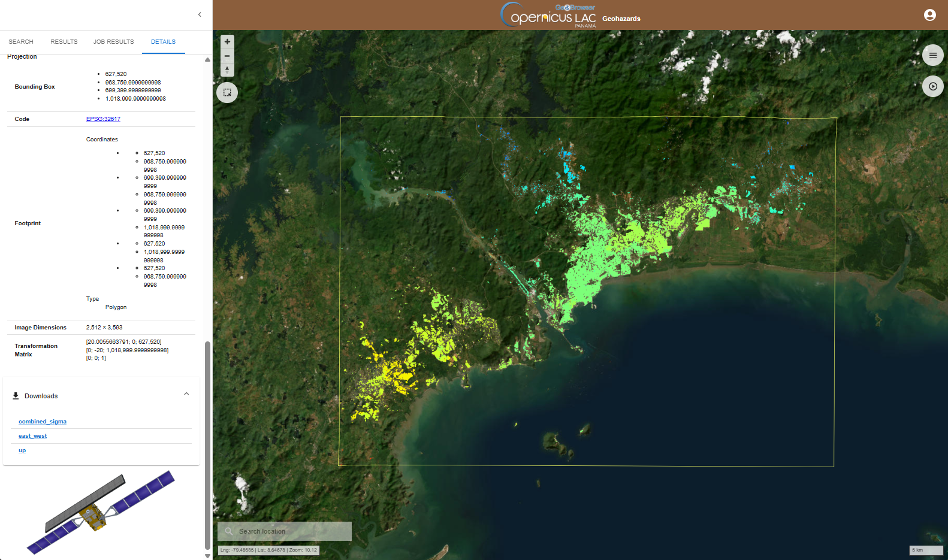Open the Job Results tab
948x560 pixels.
113,42
